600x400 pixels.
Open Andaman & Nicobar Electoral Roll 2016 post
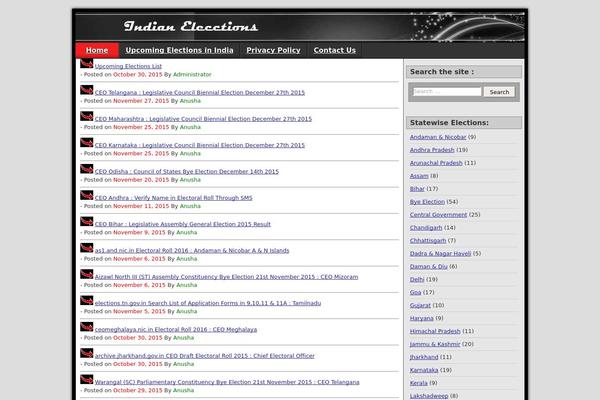point(192,251)
